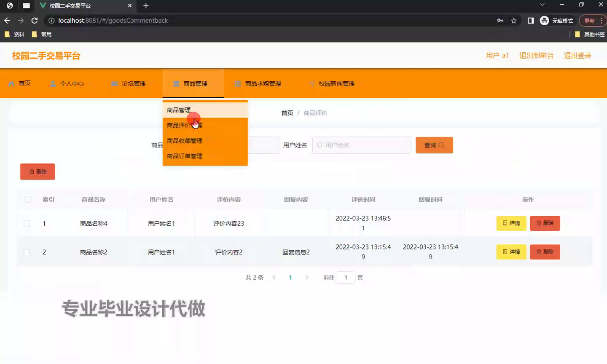Click the address bar URL
This screenshot has height=364, width=607.
point(113,20)
